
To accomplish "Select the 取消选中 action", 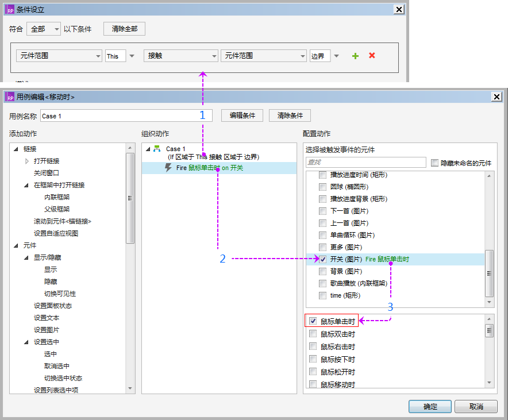I will tap(57, 366).
